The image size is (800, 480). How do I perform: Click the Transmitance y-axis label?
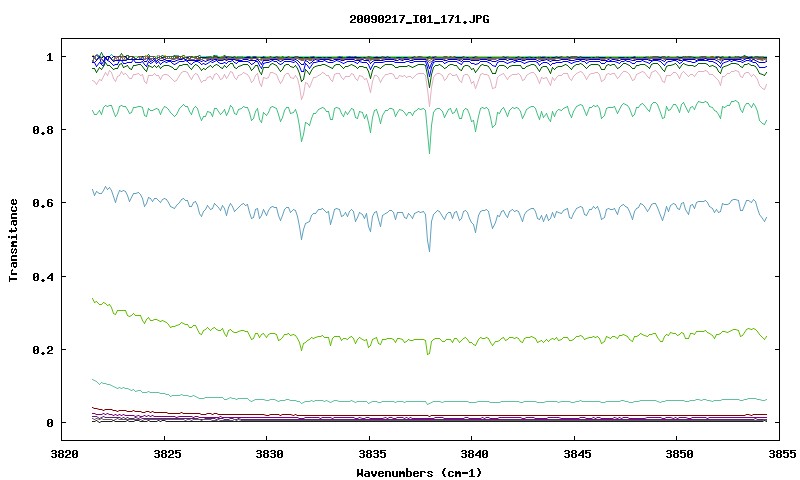13,240
